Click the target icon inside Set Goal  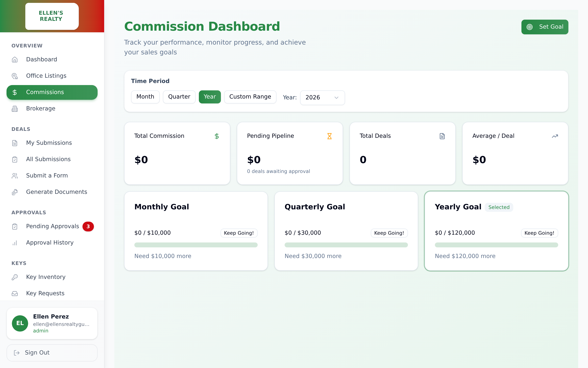[530, 27]
